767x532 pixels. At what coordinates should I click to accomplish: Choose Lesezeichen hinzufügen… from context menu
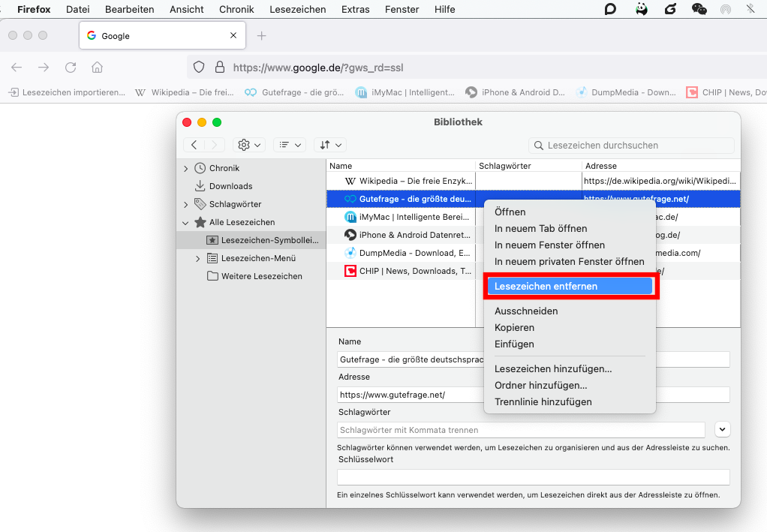[x=553, y=369]
